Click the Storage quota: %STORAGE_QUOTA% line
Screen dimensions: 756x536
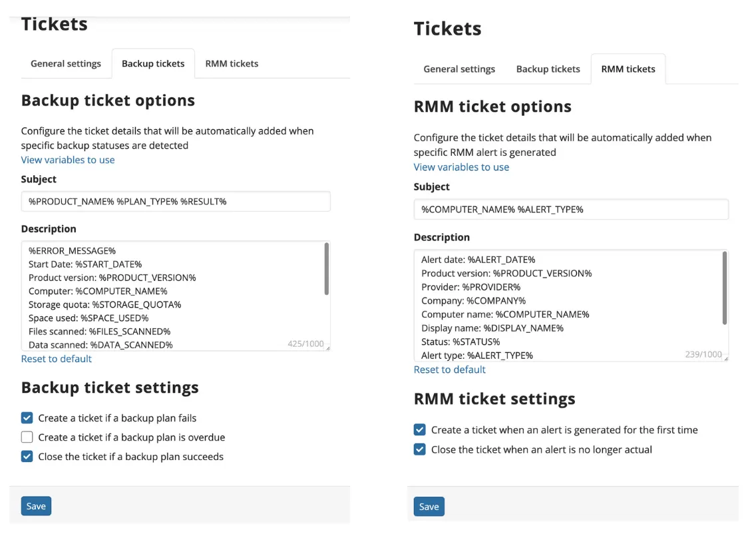pos(104,305)
